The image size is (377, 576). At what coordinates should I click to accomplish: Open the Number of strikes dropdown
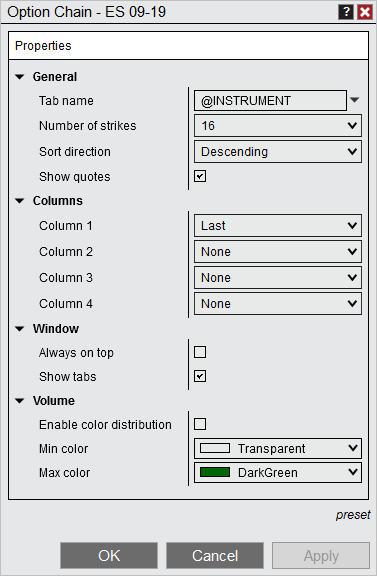click(278, 126)
